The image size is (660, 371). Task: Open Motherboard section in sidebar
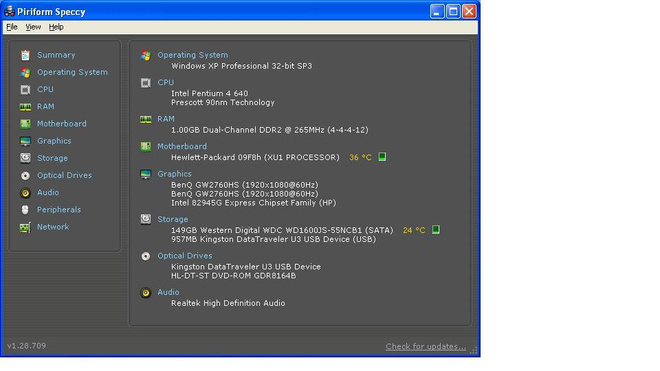click(61, 124)
